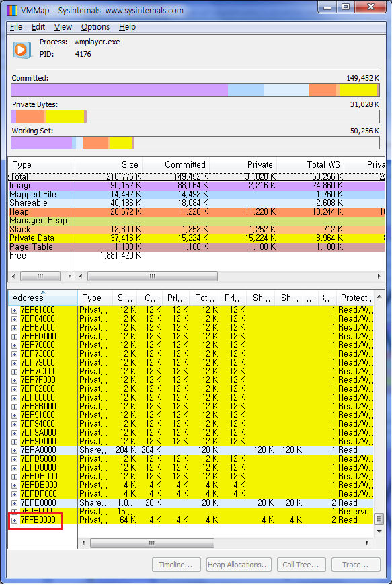392x585 pixels.
Task: Click the summary horizontal scrollbar right arrow
Action: 379,277
